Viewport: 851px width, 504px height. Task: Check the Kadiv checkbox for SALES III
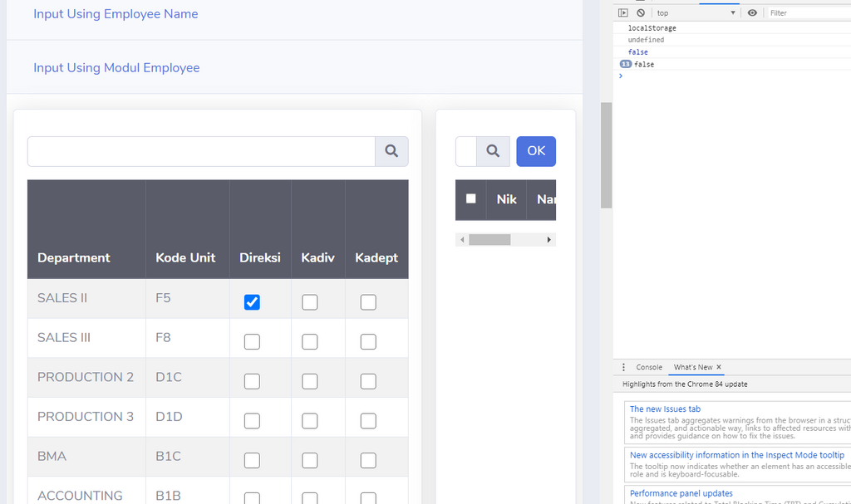309,341
